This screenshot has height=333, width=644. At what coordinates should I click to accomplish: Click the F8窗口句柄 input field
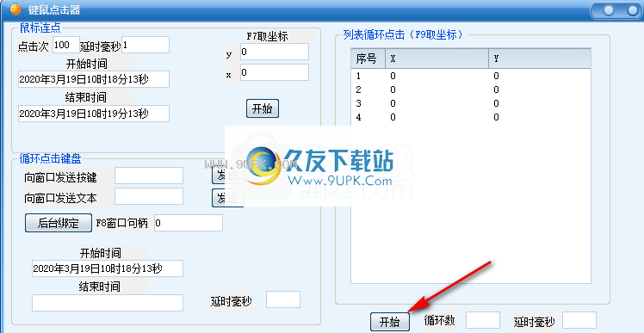point(189,223)
